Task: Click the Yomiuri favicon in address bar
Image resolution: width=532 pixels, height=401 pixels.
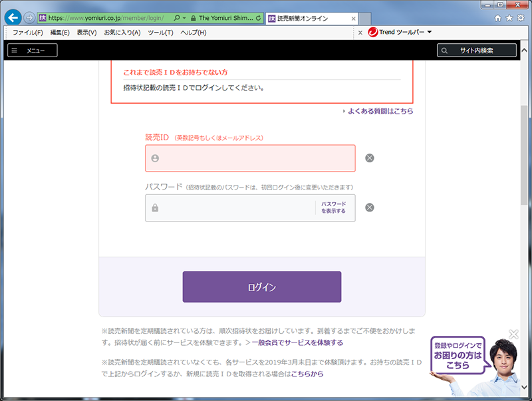Action: click(x=42, y=18)
